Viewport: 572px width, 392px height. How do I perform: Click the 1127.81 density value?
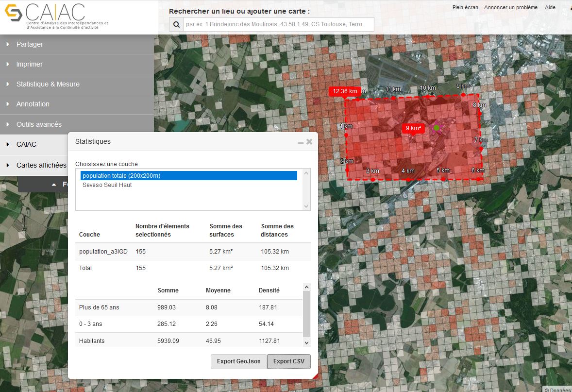click(269, 341)
